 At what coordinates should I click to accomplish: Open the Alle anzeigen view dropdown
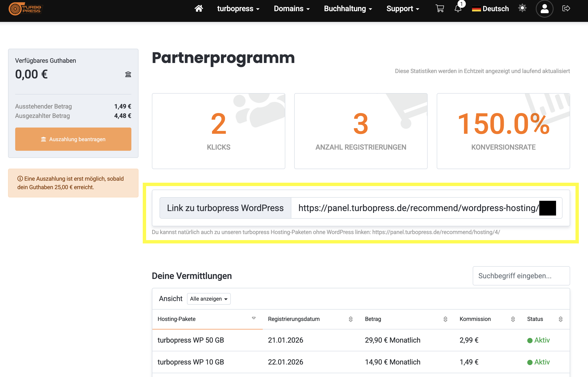coord(209,299)
